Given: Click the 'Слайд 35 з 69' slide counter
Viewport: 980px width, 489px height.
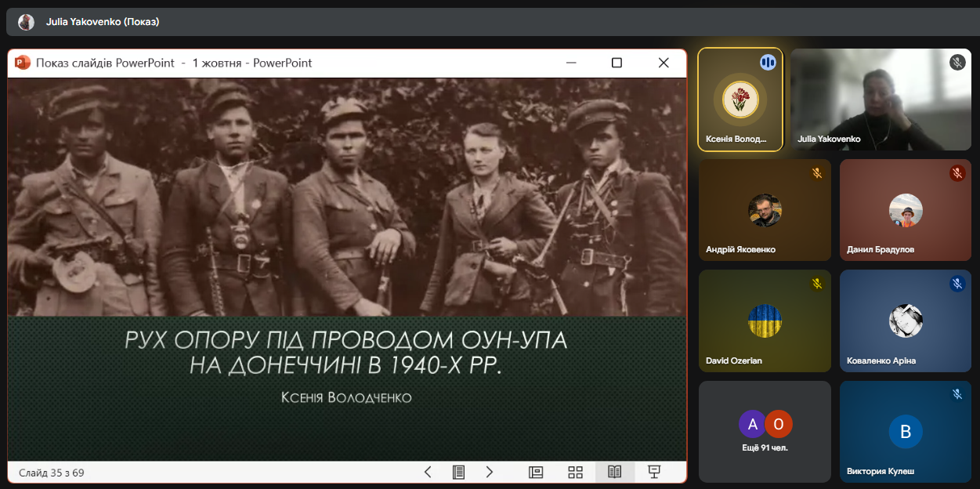Looking at the screenshot, I should [x=52, y=473].
